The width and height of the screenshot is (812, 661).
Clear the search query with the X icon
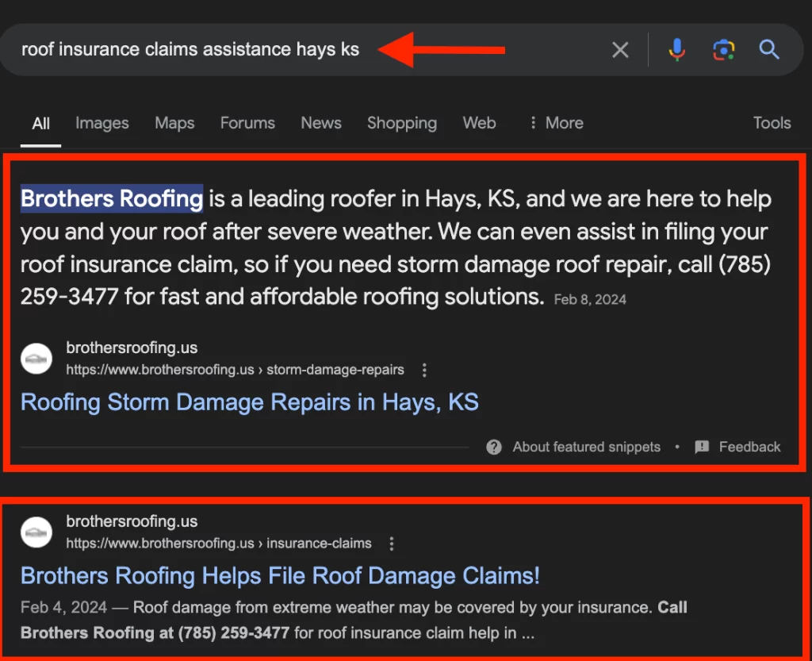[x=620, y=50]
